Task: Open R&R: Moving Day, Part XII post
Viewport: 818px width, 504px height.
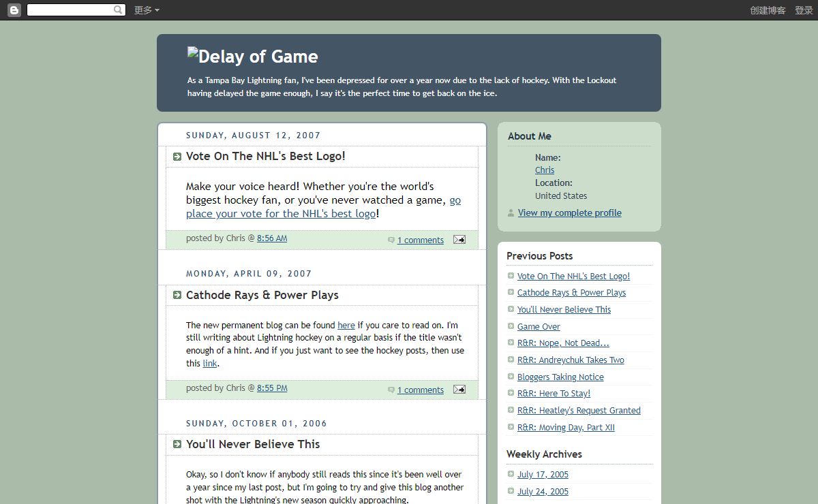Action: pyautogui.click(x=566, y=428)
